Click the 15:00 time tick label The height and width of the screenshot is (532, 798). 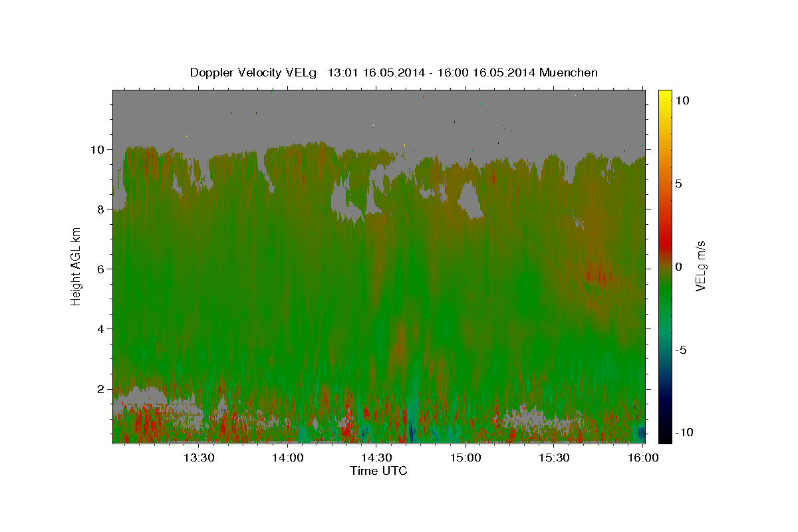point(465,458)
